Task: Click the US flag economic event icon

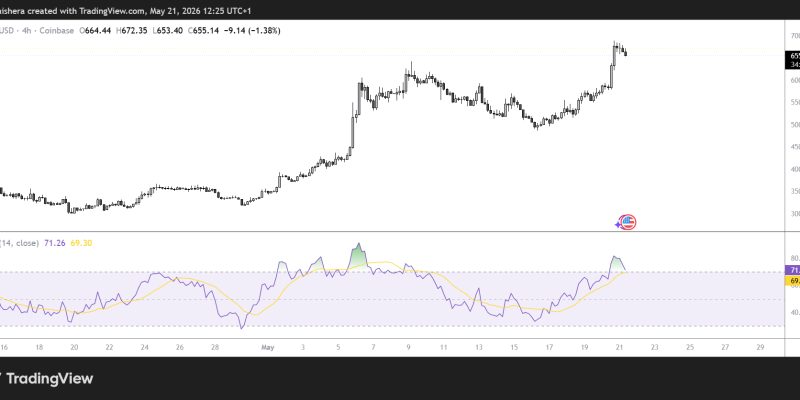Action: [x=629, y=222]
